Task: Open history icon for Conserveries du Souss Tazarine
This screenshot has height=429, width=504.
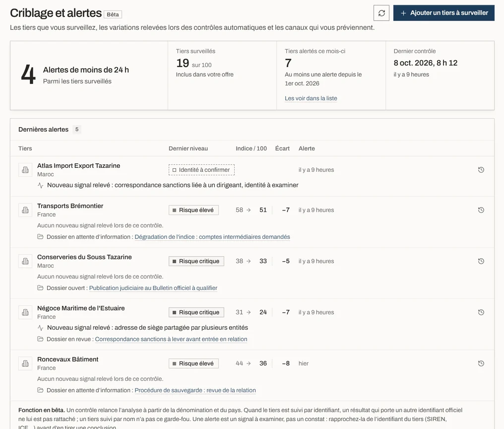Action: [481, 261]
